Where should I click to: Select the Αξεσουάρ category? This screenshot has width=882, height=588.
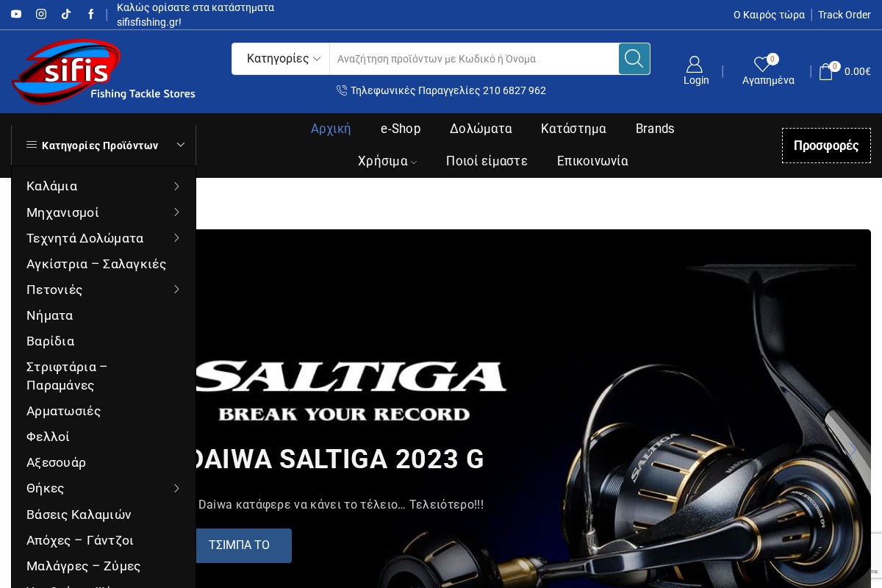[57, 462]
